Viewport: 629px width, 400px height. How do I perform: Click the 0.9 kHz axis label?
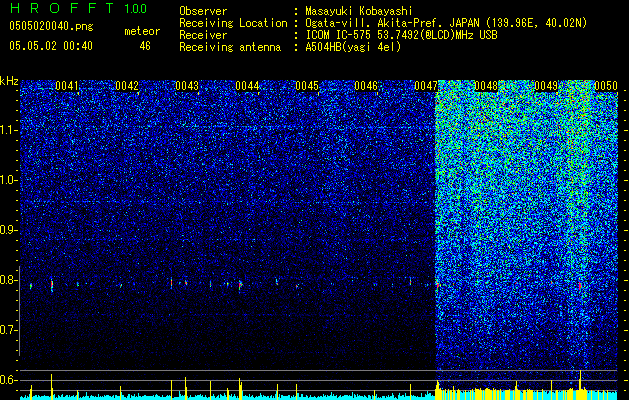pos(9,230)
